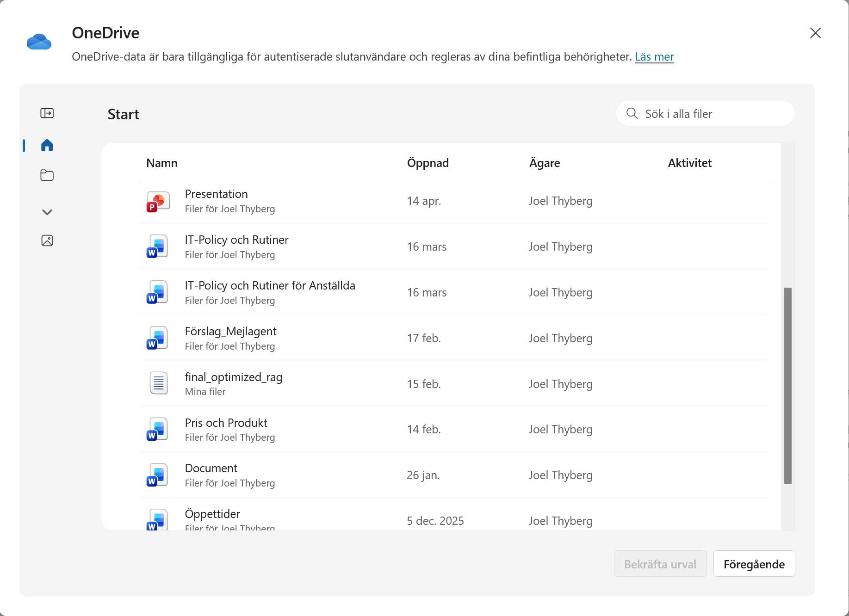Click the Öppettider Word file icon
Viewport: 849px width, 616px height.
[x=157, y=520]
